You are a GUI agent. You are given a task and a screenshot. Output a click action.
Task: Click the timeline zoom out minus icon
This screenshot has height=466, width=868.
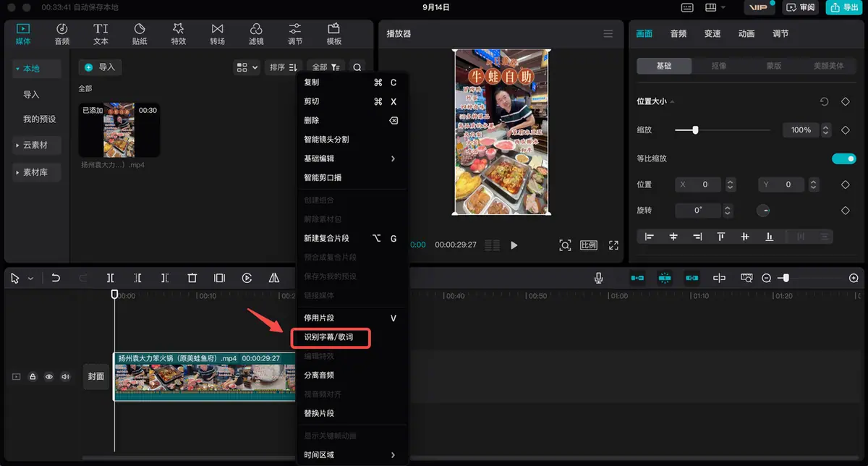(x=767, y=278)
